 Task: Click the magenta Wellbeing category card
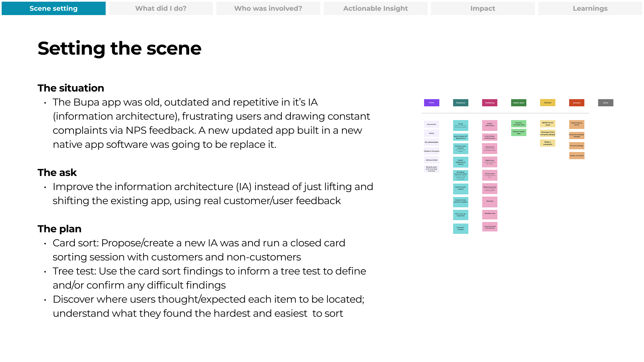point(490,103)
